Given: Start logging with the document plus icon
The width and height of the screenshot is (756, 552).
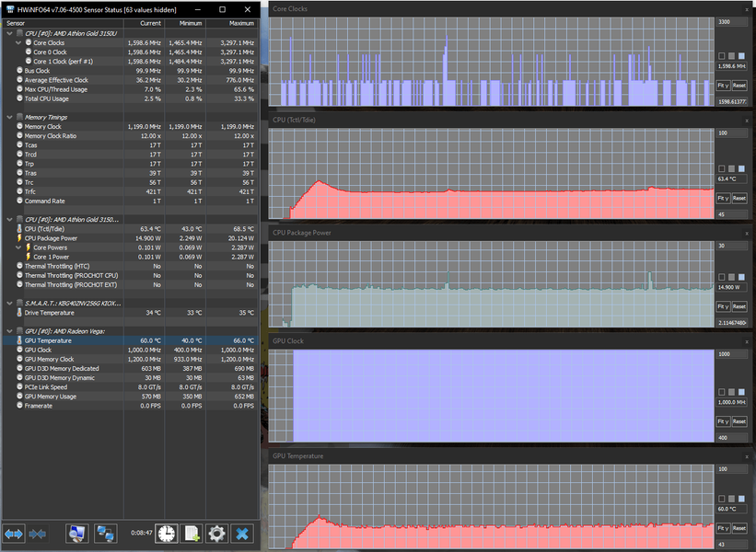Looking at the screenshot, I should (x=192, y=534).
